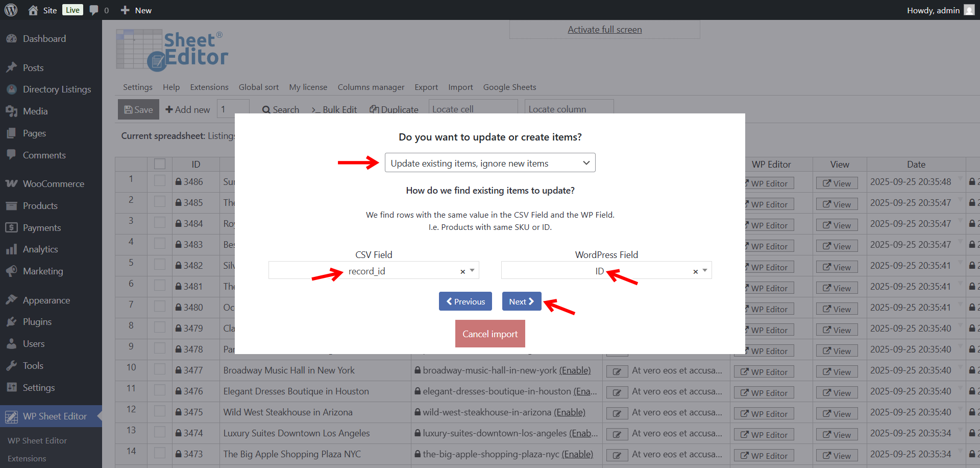
Task: Click the edit content icon for Wild West Steakhouse
Action: click(x=617, y=413)
